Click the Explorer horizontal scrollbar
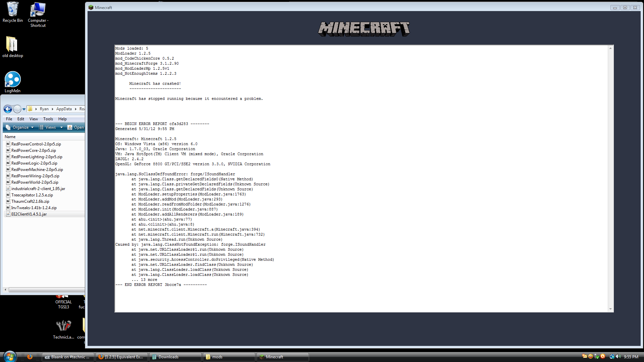644x362 pixels. tap(47, 290)
